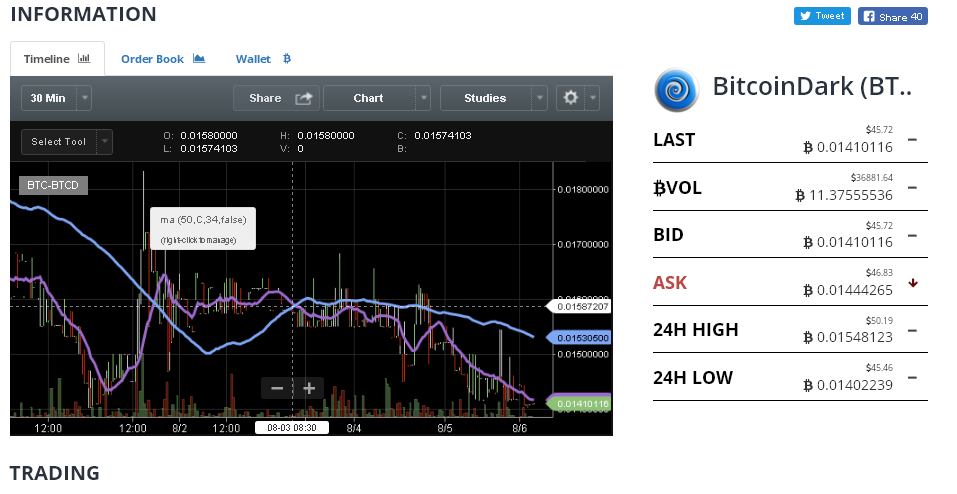
Task: Click the open price O: 0.01580000 readout
Action: (x=200, y=136)
